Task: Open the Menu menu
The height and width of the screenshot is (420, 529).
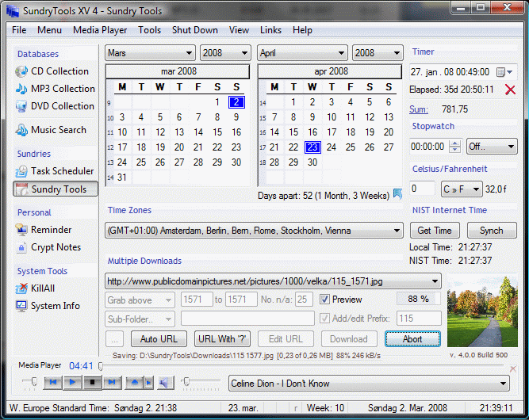Action: (x=49, y=30)
